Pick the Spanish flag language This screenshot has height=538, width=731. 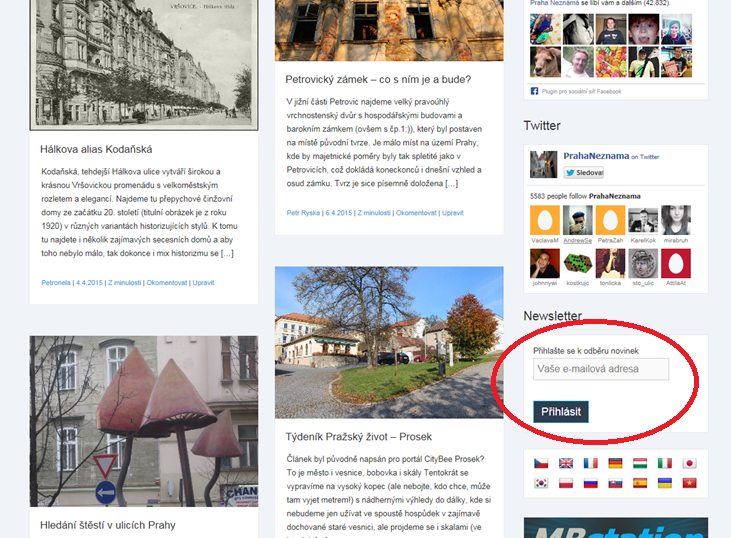(x=640, y=483)
